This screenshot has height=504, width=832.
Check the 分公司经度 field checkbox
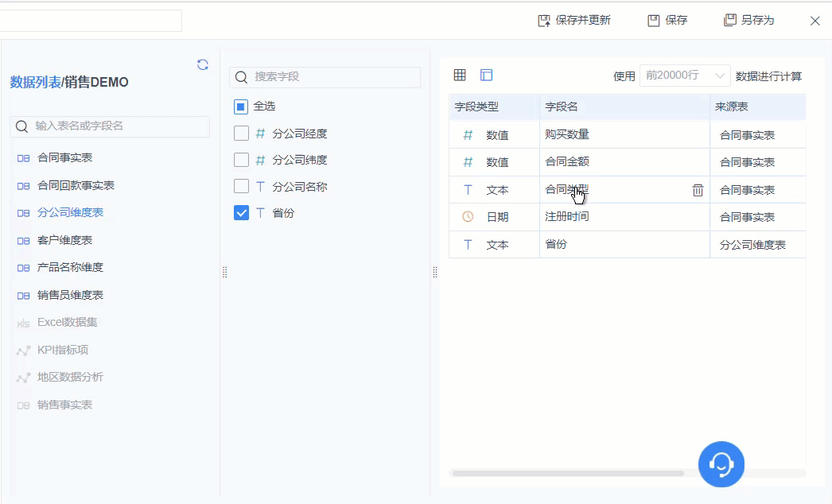(241, 134)
